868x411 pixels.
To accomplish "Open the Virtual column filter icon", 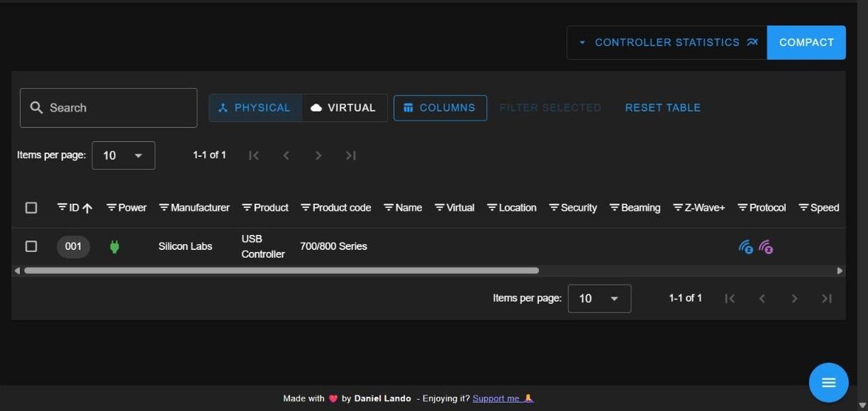I will click(440, 208).
